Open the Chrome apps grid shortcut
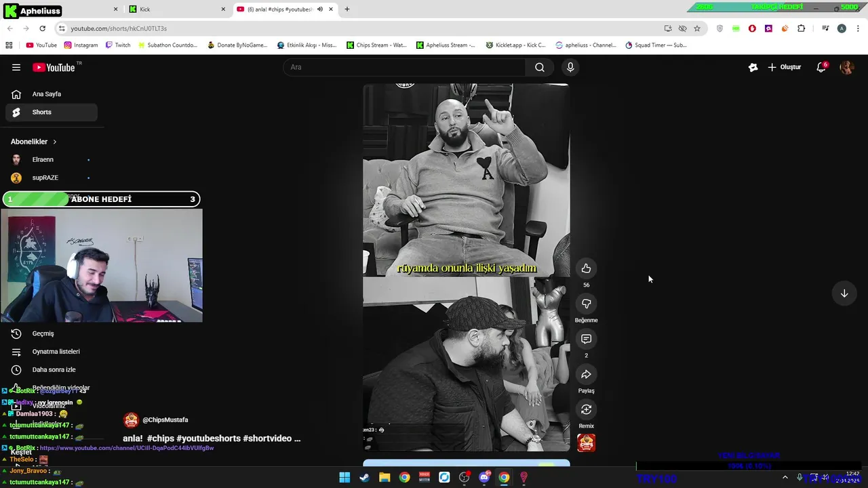 pyautogui.click(x=9, y=45)
